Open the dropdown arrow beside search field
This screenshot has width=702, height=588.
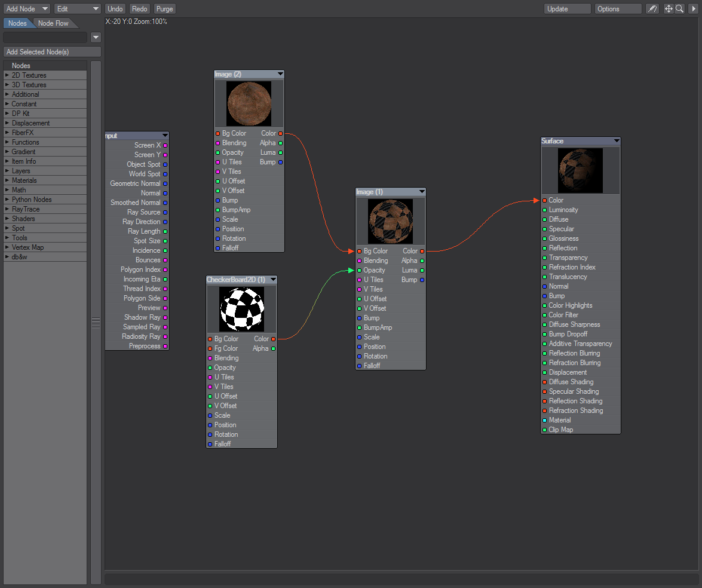pyautogui.click(x=96, y=38)
